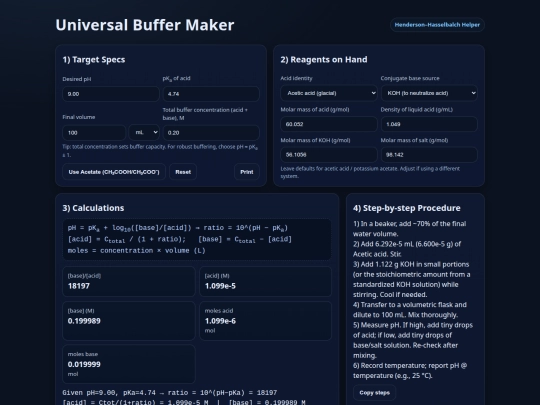Click the Universal Buffer Maker title
Viewport: 540px width, 405px height.
coord(145,25)
